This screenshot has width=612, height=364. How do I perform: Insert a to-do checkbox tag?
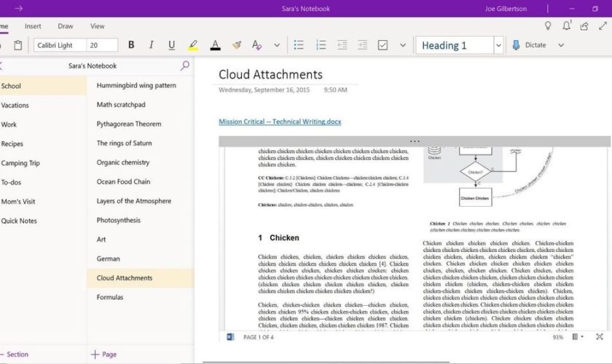383,45
